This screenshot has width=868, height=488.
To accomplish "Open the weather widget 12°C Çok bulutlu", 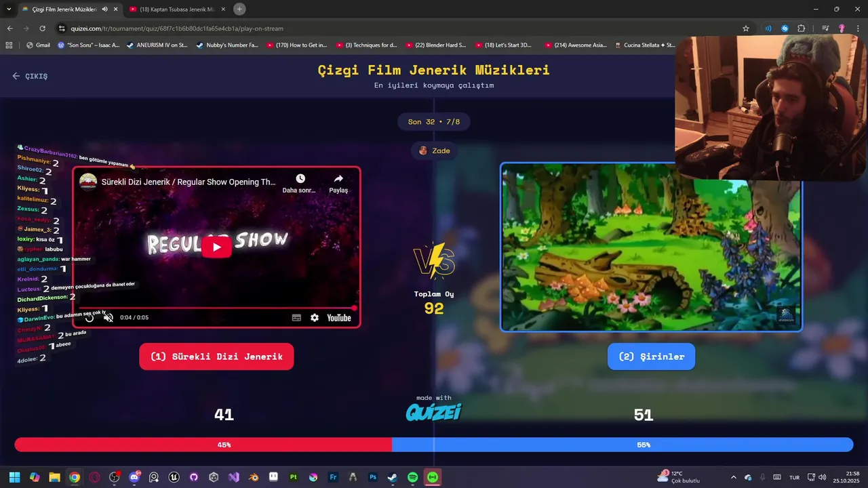I will (678, 477).
